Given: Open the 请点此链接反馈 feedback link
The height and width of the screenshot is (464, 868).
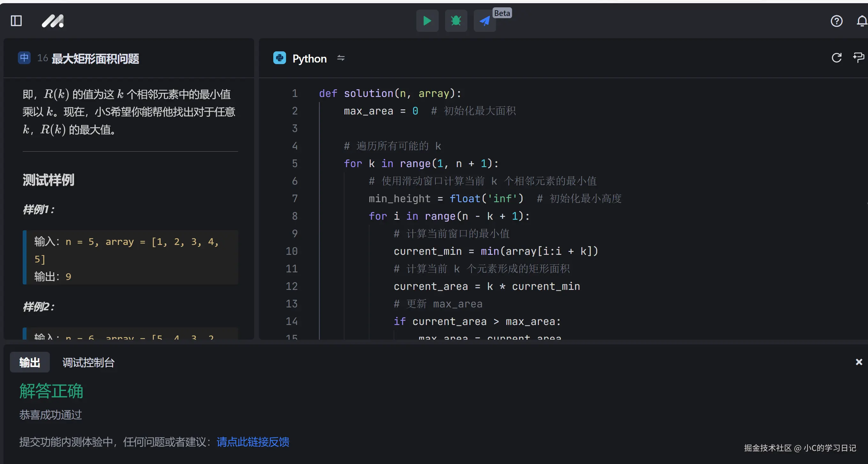Looking at the screenshot, I should (x=253, y=442).
